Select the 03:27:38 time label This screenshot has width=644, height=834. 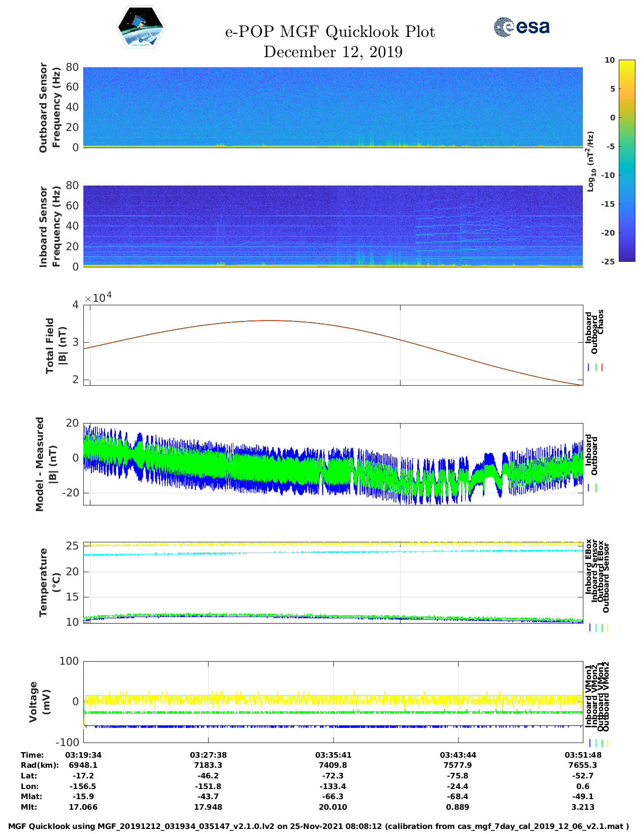(x=208, y=755)
